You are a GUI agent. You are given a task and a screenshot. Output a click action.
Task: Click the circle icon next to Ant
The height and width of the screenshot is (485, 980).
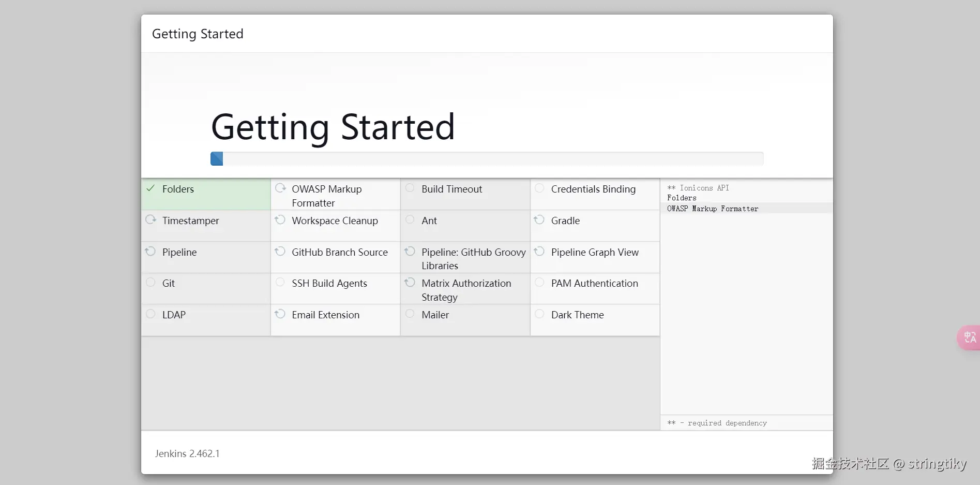[410, 219]
